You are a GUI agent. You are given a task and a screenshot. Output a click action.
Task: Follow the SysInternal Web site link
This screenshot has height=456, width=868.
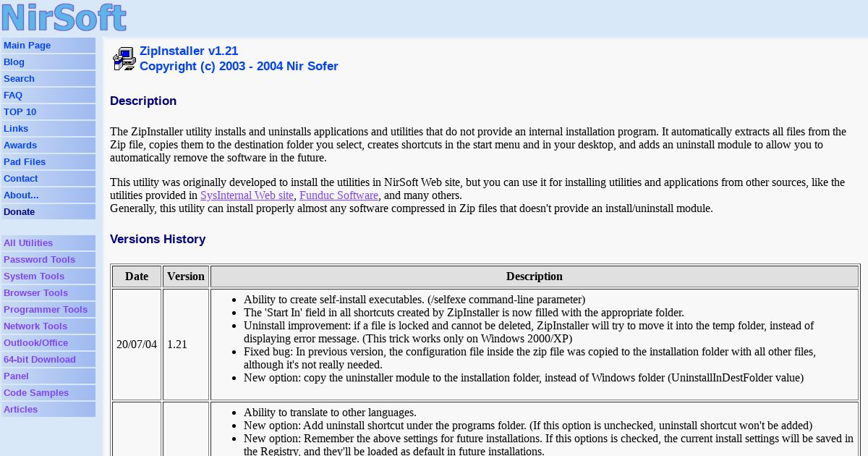point(247,195)
